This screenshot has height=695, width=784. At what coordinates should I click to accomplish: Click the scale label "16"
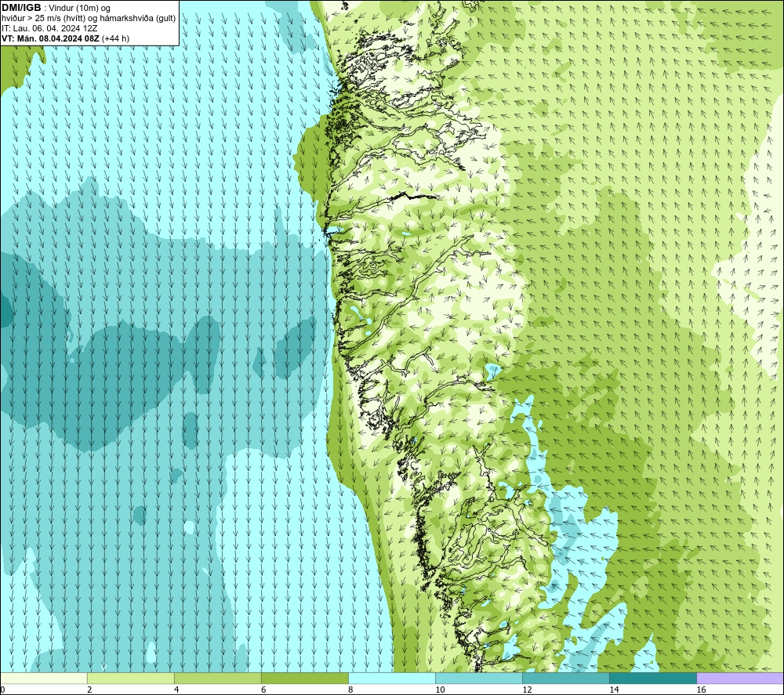[701, 690]
